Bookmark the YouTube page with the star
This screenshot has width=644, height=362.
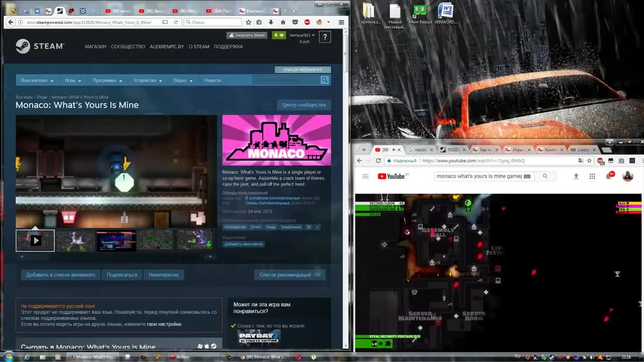click(x=589, y=161)
